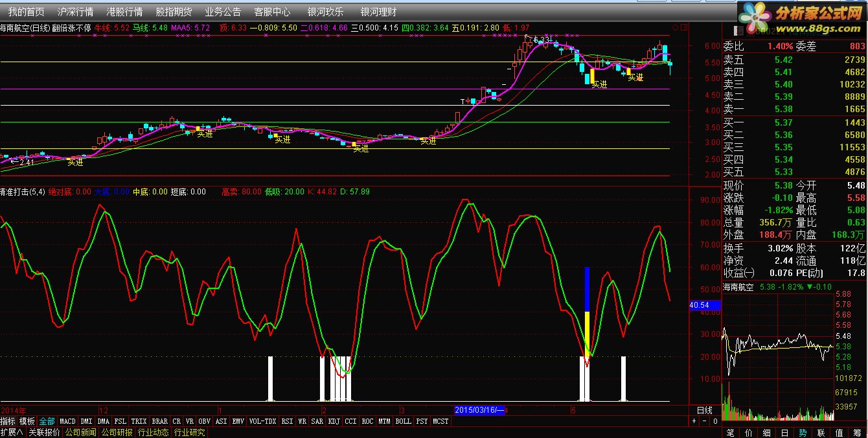The height and width of the screenshot is (438, 868).
Task: Switch to DMA indicator
Action: [104, 421]
